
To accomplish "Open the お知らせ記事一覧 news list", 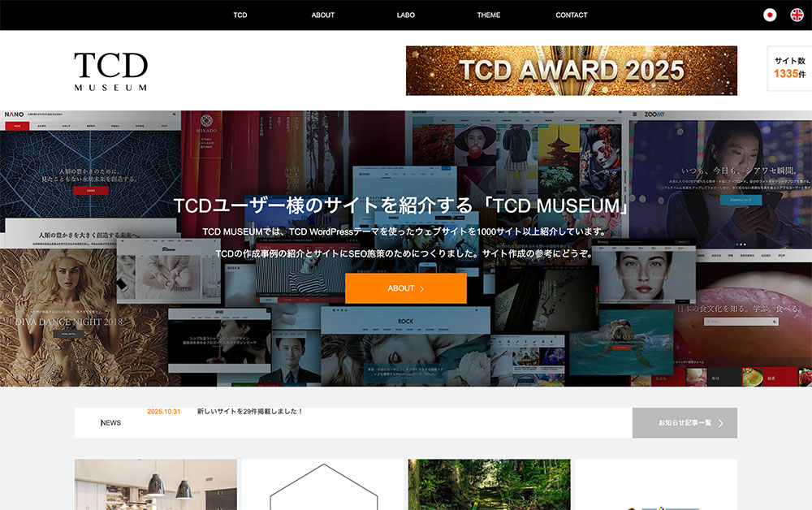I will point(685,422).
